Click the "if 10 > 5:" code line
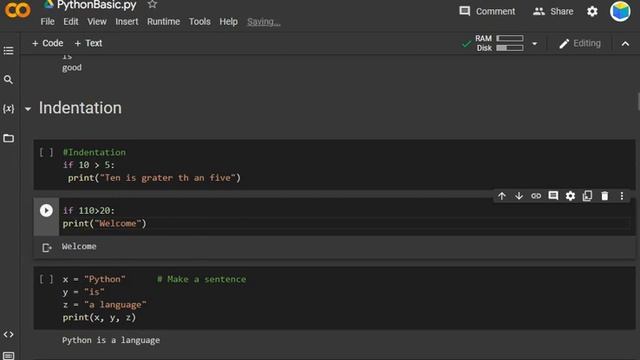This screenshot has width=640, height=360. pos(89,165)
